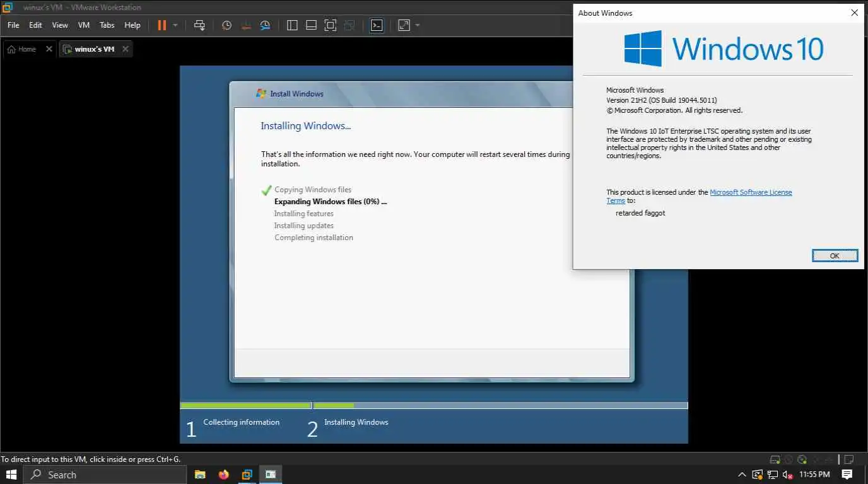Image resolution: width=868 pixels, height=484 pixels.
Task: Click the 'Expanding Windows files (0%)' step
Action: pos(330,202)
